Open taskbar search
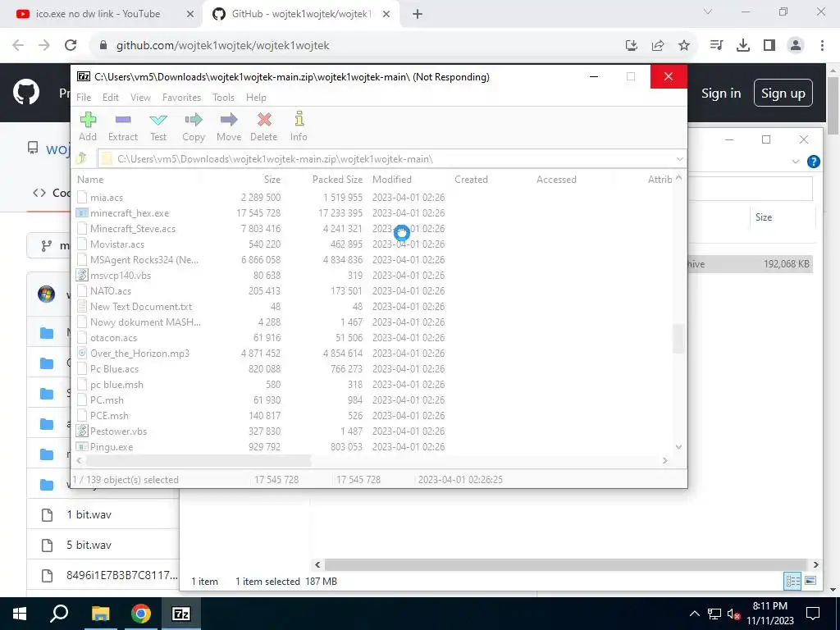This screenshot has height=630, width=840. pyautogui.click(x=59, y=614)
